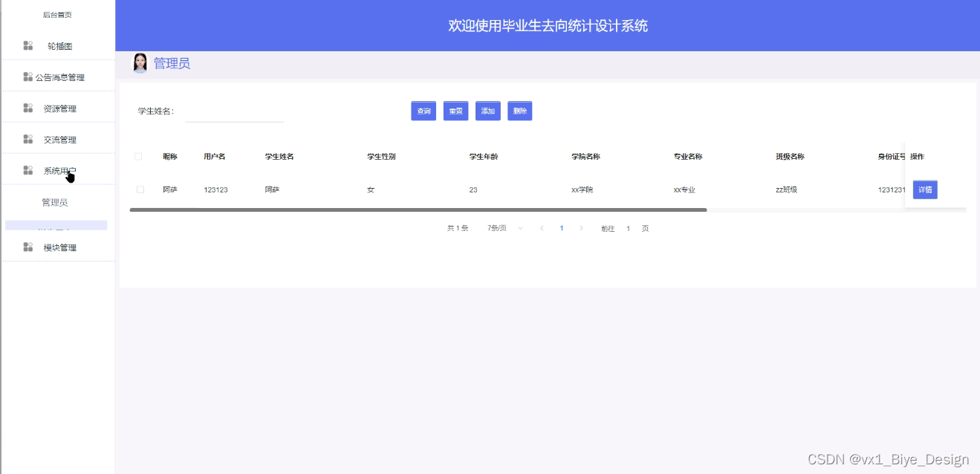The width and height of the screenshot is (980, 474).
Task: Click the gender cell 女
Action: pyautogui.click(x=371, y=190)
